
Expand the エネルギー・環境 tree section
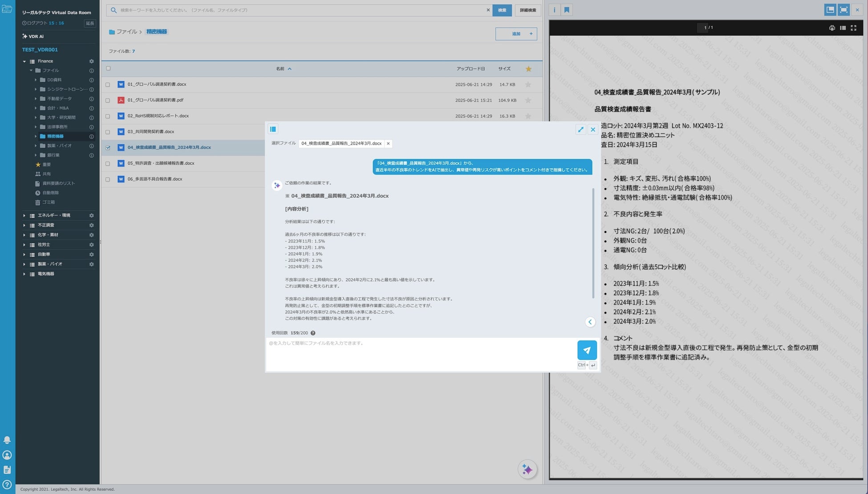click(x=24, y=215)
